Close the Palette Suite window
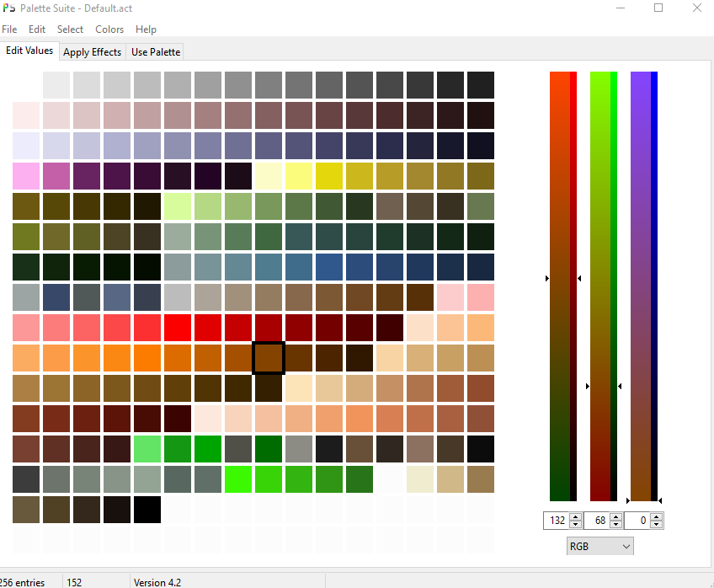The height and width of the screenshot is (588, 714). 696,8
